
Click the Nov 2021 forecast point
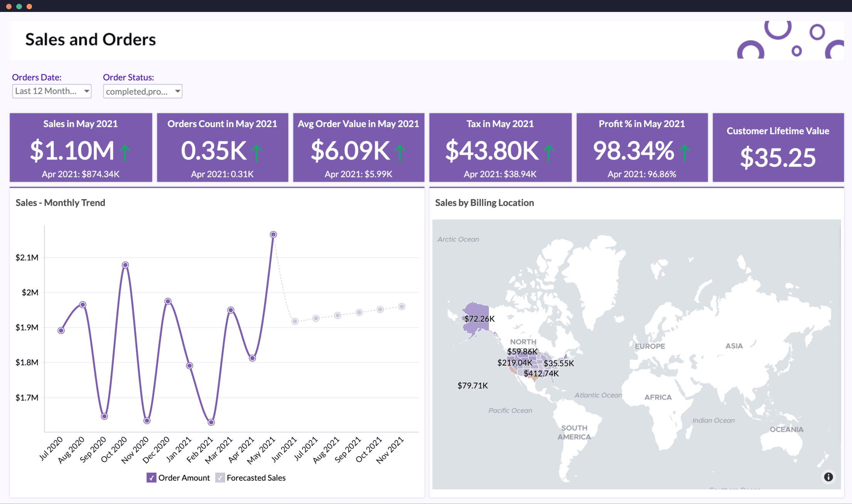coord(402,307)
